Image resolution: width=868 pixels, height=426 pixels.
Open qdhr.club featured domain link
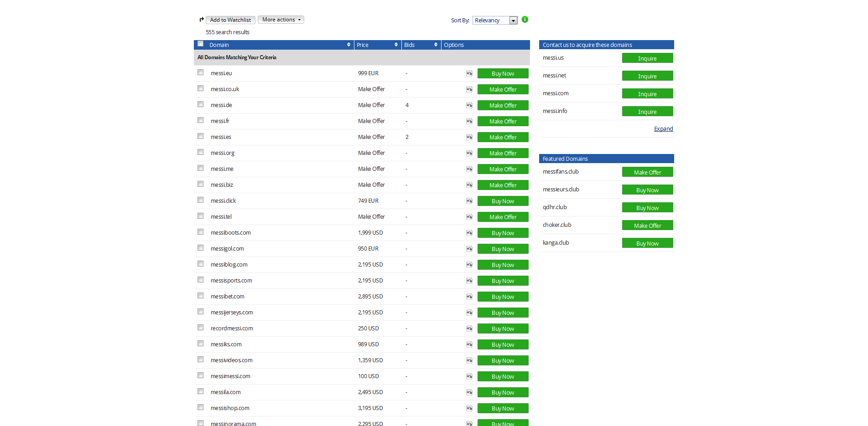[x=555, y=207]
